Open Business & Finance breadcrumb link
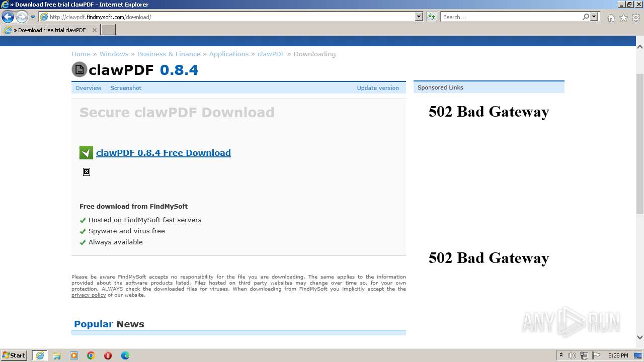 pos(169,54)
